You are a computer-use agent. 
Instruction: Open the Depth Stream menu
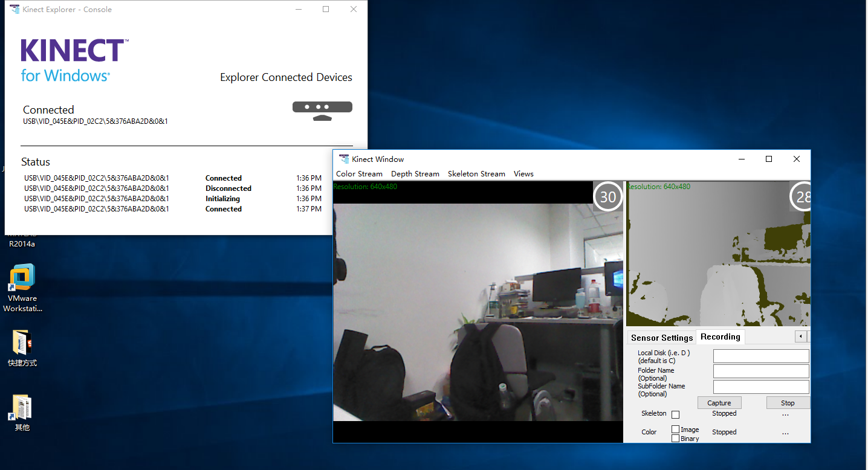415,173
